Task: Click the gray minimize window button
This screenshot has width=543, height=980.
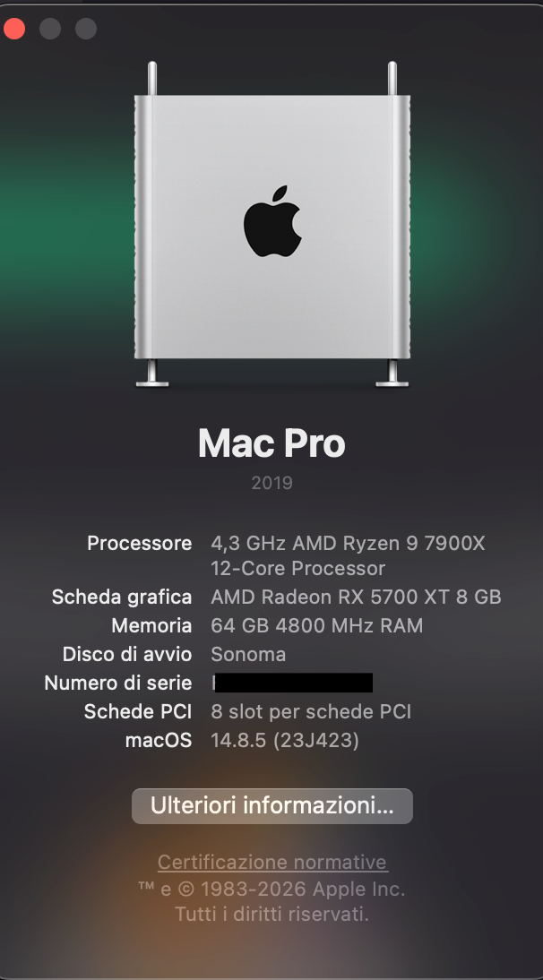Action: click(x=50, y=28)
